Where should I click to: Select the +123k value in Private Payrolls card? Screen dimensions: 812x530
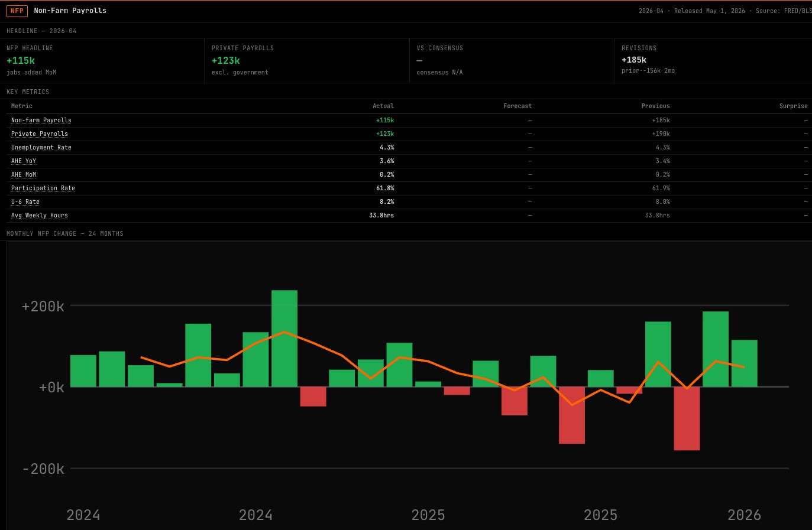pyautogui.click(x=226, y=60)
